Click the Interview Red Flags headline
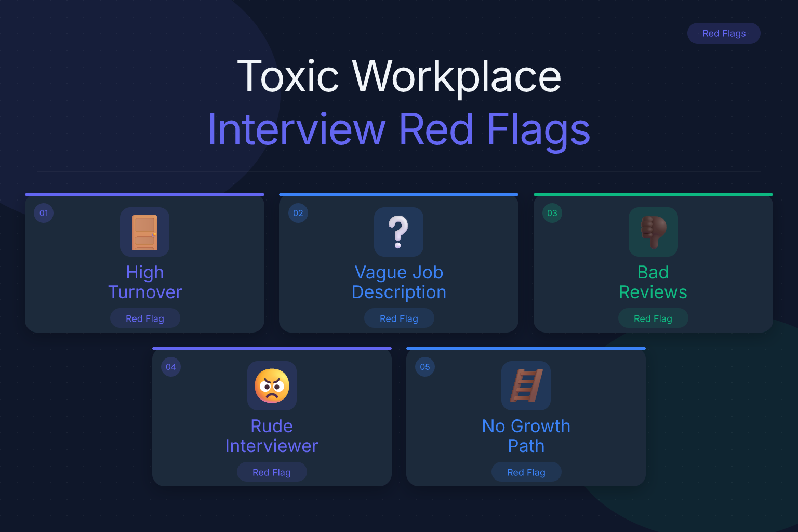The image size is (798, 532). 399,130
